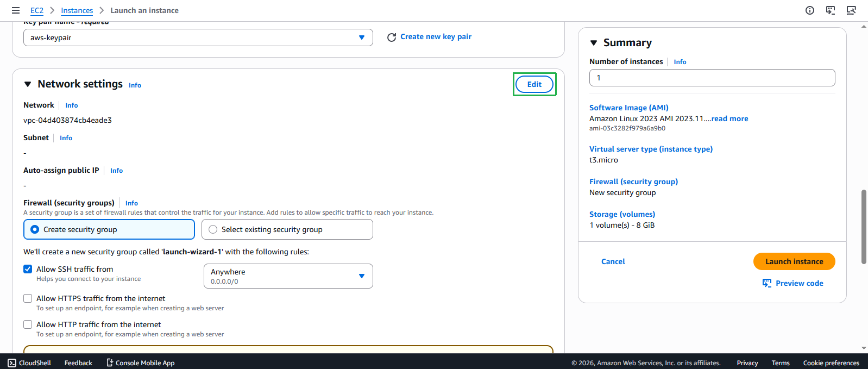This screenshot has height=369, width=868.
Task: Go to EC2 breadcrumb
Action: pyautogui.click(x=37, y=10)
